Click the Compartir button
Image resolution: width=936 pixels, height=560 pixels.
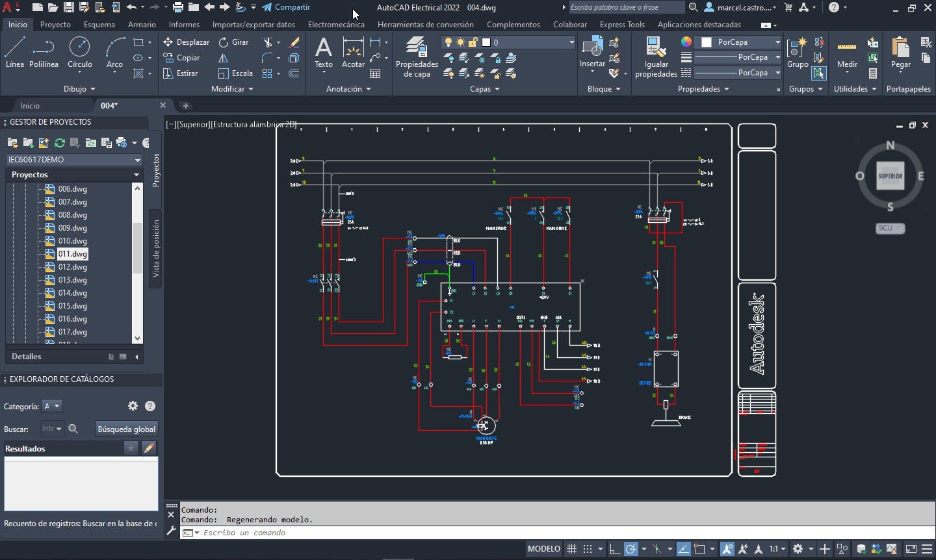tap(286, 7)
